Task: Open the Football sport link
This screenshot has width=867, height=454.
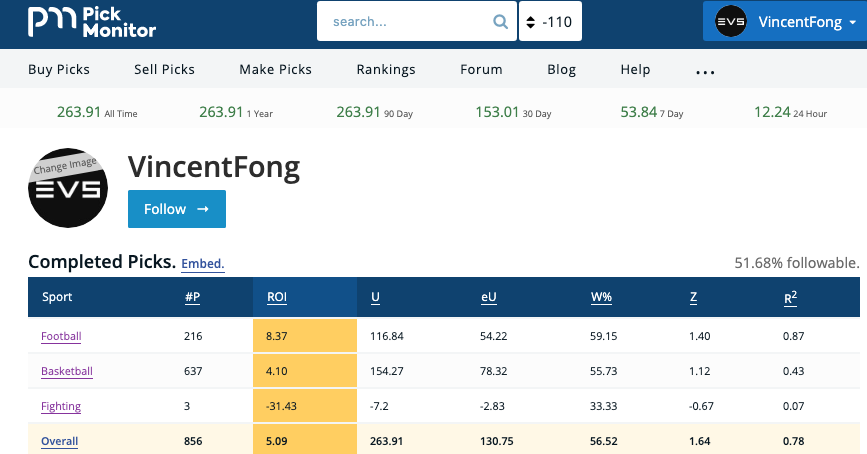Action: point(61,336)
